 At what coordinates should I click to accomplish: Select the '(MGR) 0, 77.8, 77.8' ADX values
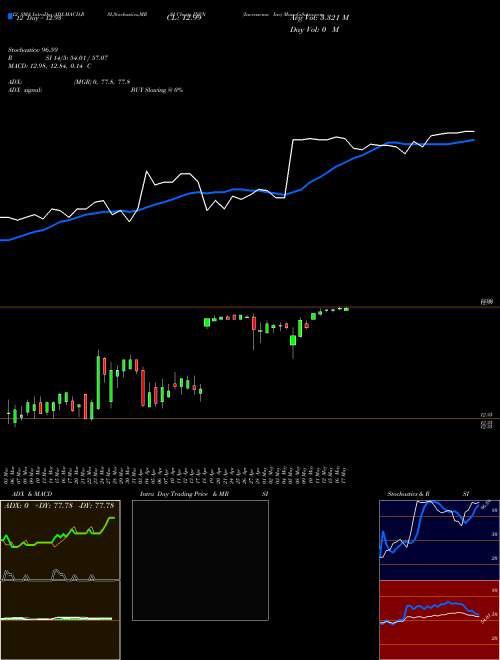point(101,82)
